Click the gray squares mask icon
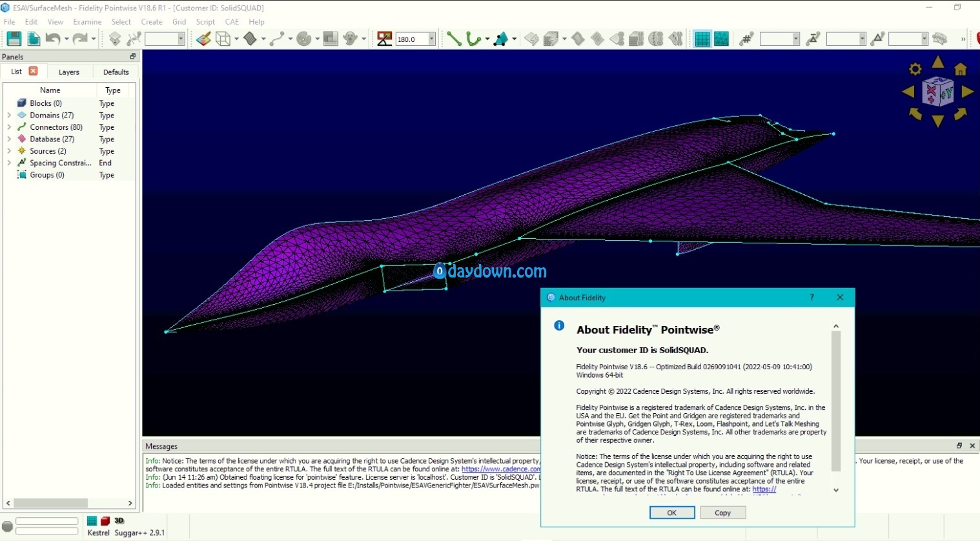The width and height of the screenshot is (980, 541). pos(331,39)
